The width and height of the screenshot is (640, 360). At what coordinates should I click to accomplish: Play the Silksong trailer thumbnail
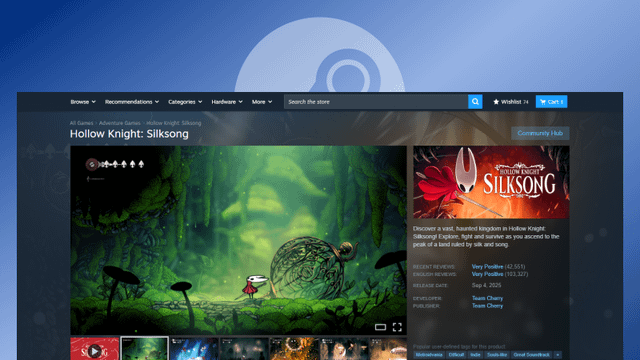(95, 349)
